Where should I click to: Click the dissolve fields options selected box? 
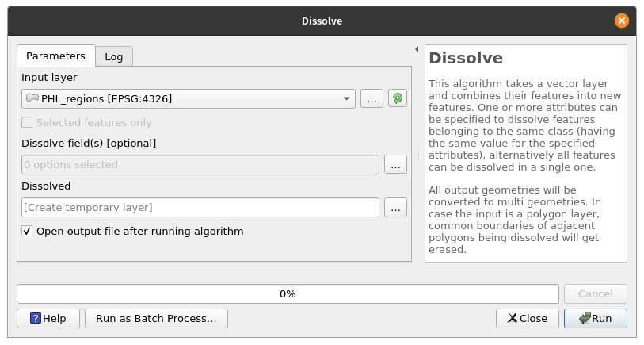(x=200, y=164)
